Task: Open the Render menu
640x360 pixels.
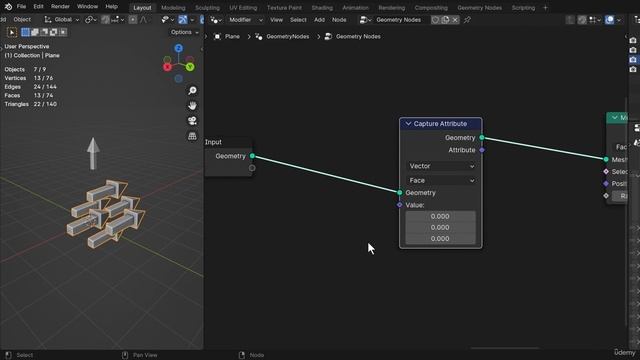Action: pyautogui.click(x=60, y=7)
